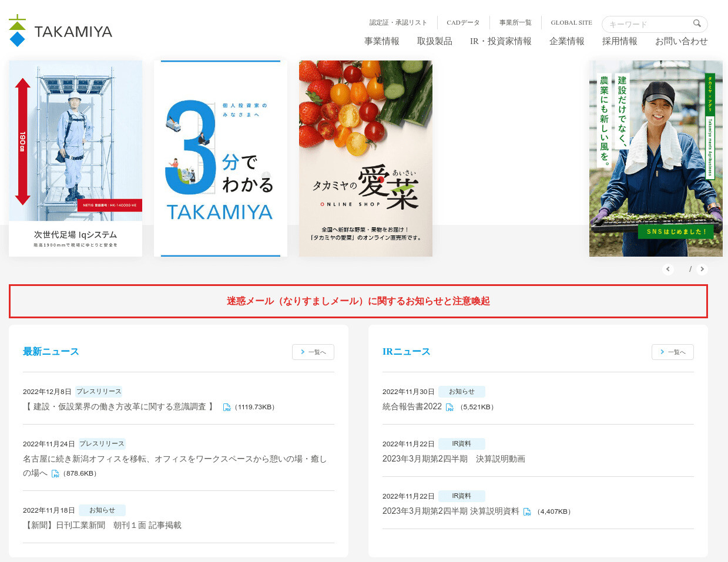Open 名古屋に続き新潟オフィスを移転 article
728x562 pixels.
coord(175,466)
